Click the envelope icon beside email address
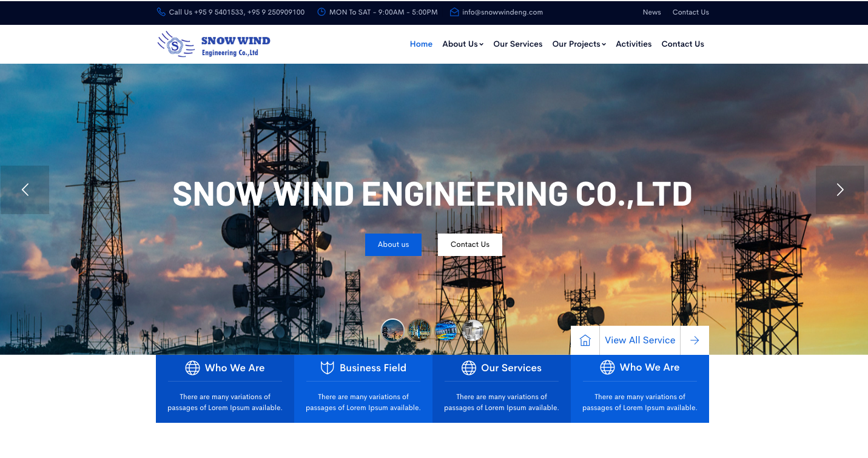 [x=454, y=12]
